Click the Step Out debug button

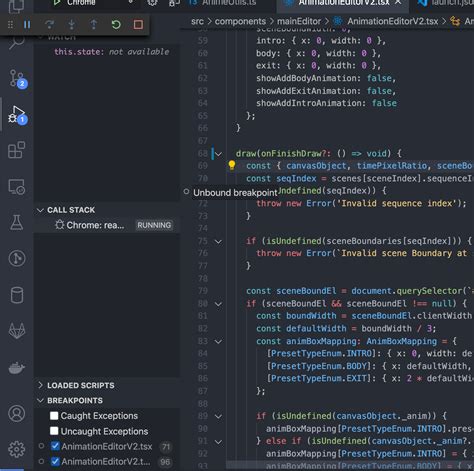(x=94, y=24)
